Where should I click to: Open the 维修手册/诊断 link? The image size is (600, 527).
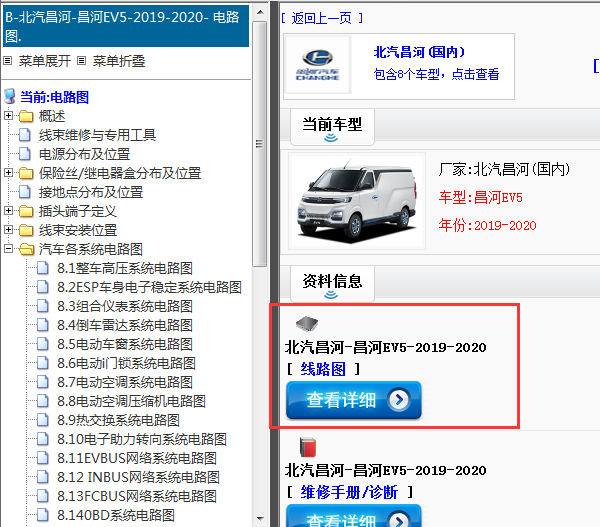(349, 492)
